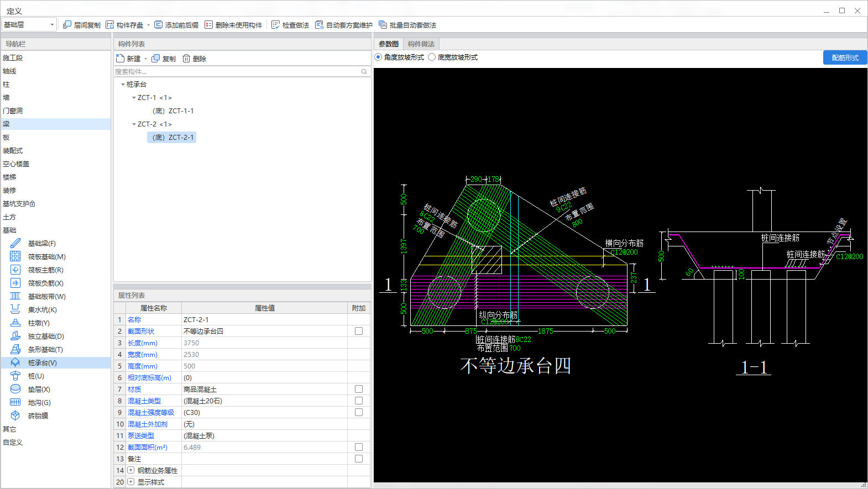Click 长度(mm) property link

(143, 343)
